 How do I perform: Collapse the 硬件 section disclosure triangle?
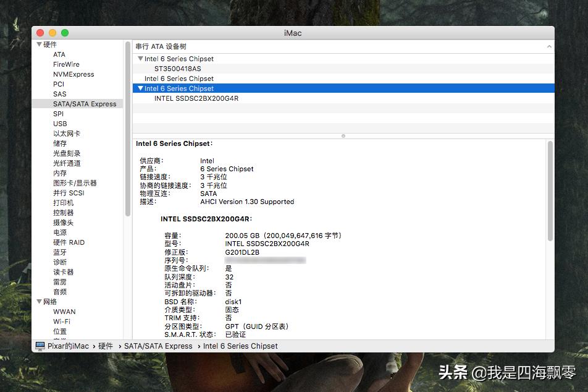(40, 45)
